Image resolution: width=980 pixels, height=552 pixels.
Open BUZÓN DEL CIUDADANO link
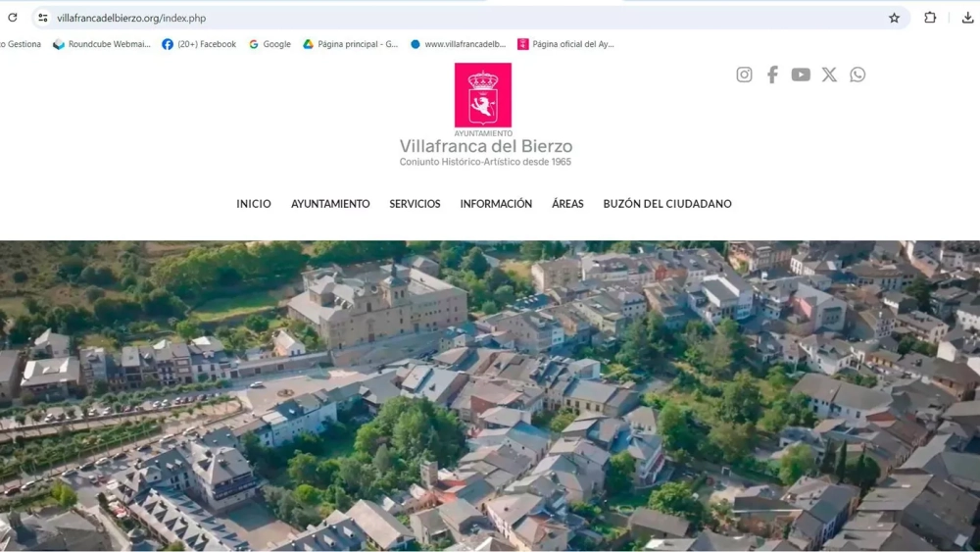[x=666, y=204]
